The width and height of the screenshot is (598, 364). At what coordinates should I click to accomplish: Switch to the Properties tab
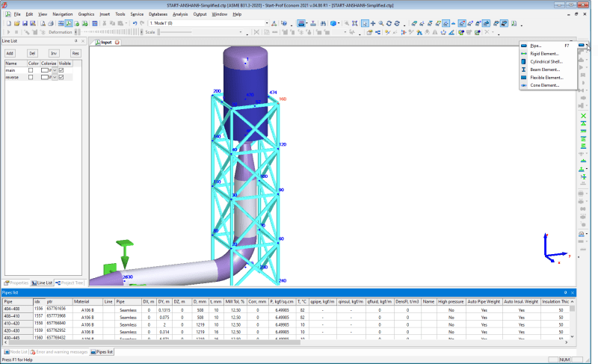click(16, 283)
